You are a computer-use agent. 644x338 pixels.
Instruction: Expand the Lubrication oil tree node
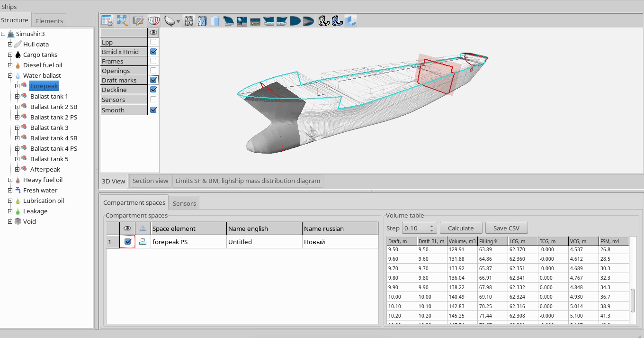click(10, 201)
